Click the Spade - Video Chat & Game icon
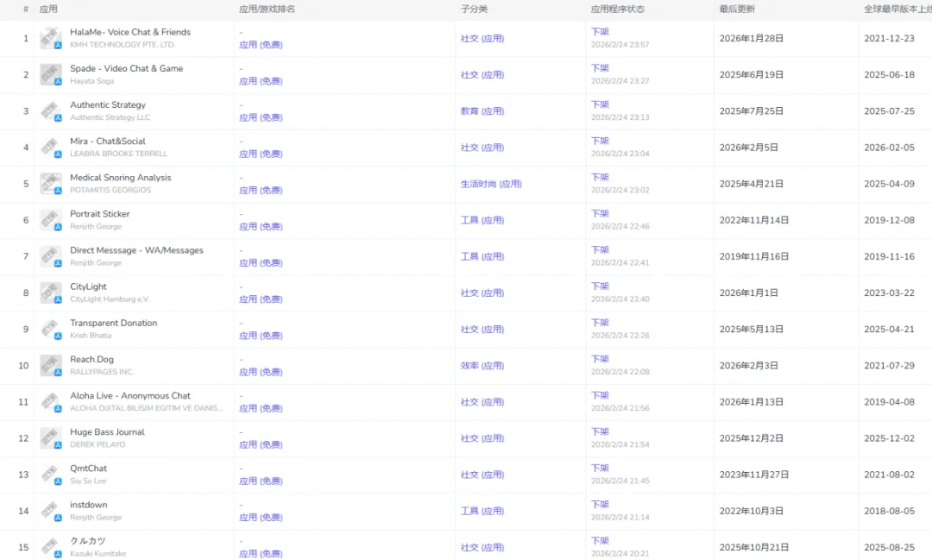 51,75
